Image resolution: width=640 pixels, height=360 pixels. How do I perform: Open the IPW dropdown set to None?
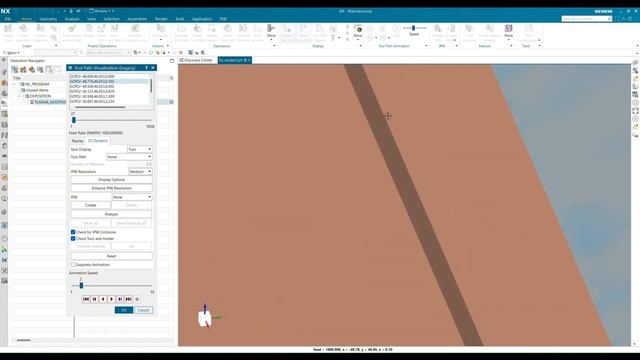[132, 197]
